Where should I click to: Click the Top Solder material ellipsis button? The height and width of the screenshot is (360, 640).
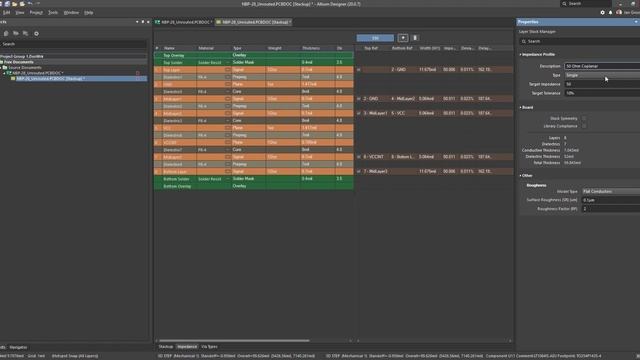(228, 62)
